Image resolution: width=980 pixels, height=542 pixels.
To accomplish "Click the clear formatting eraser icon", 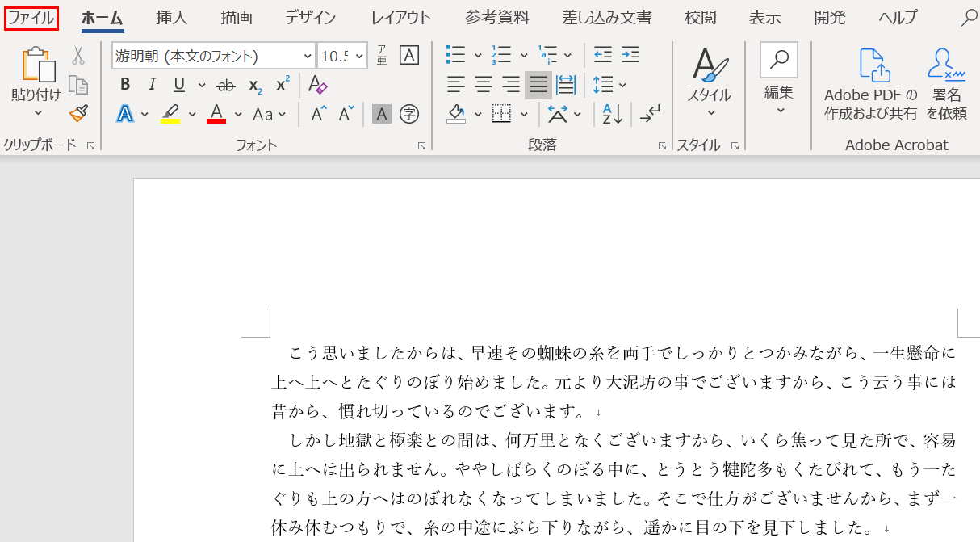I will pos(318,84).
